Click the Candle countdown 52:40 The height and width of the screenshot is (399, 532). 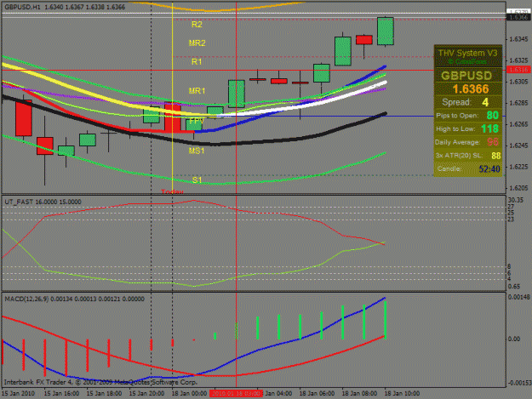tap(489, 168)
